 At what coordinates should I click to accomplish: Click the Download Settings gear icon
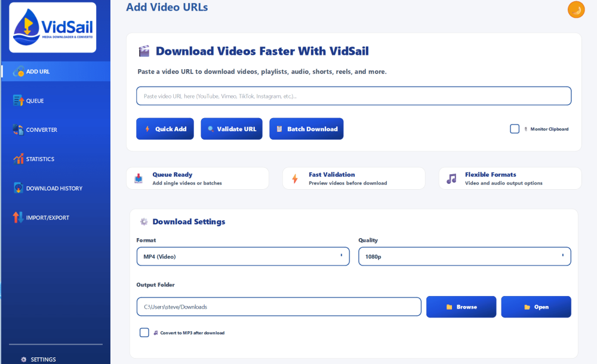[144, 221]
